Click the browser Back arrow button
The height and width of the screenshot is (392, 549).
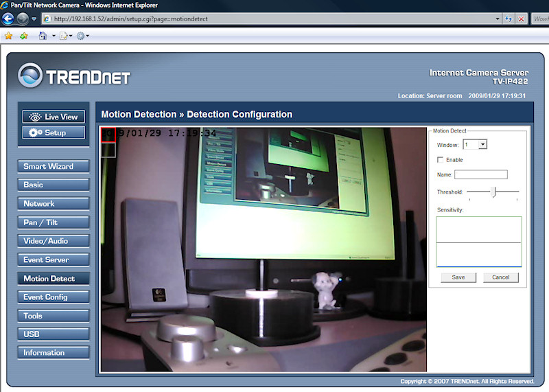click(8, 19)
